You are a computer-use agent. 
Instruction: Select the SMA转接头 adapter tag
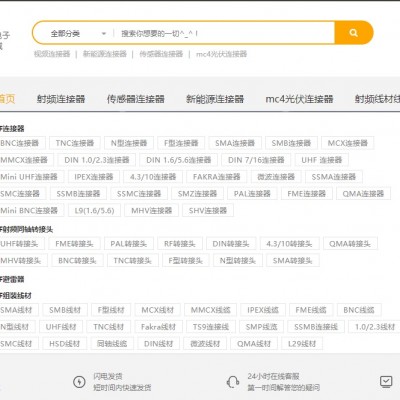tap(293, 260)
